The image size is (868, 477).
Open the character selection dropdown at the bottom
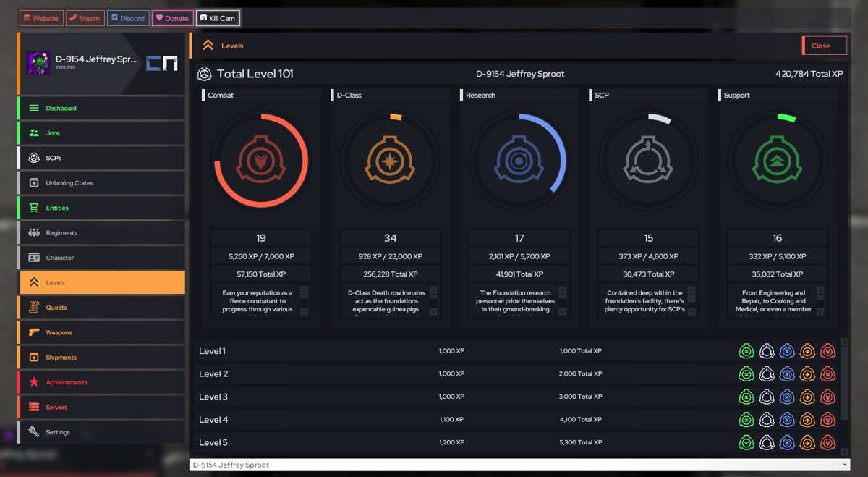point(518,464)
